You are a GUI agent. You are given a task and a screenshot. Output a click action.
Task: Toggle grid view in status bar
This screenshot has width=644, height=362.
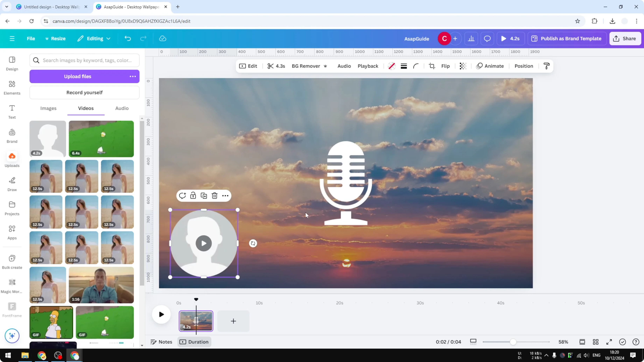click(596, 342)
